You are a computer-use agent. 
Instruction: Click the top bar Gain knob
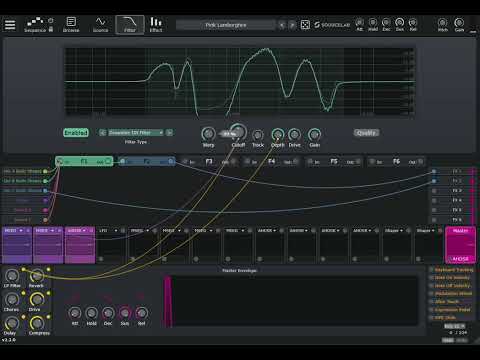tap(459, 23)
